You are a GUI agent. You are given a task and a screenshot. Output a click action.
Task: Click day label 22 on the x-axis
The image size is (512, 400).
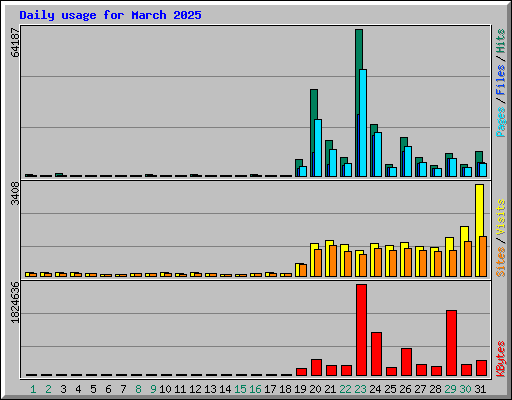click(345, 389)
